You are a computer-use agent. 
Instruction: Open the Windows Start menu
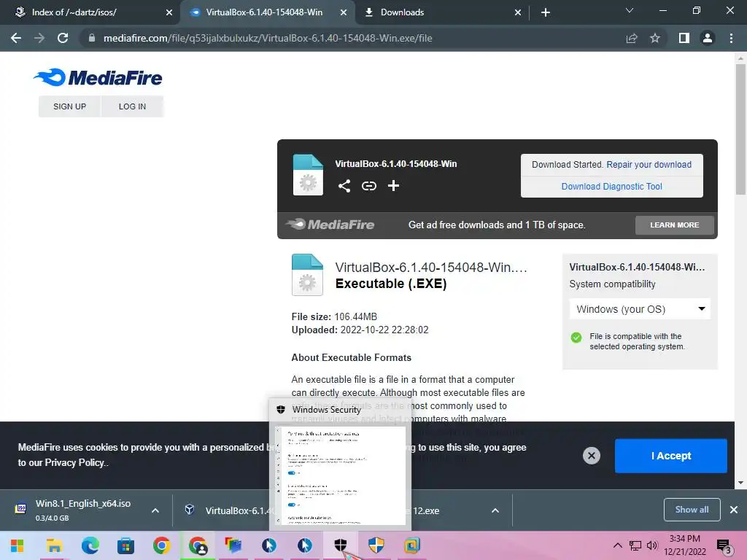18,545
